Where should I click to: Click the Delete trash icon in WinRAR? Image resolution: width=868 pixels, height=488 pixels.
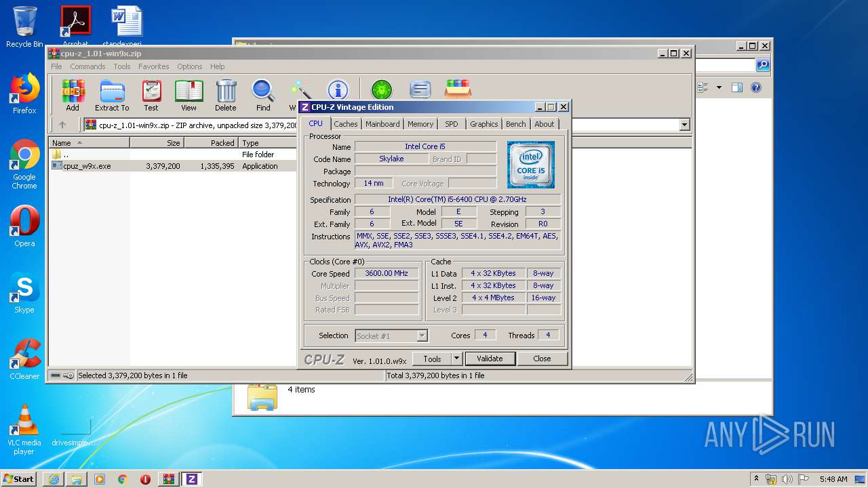tap(226, 95)
